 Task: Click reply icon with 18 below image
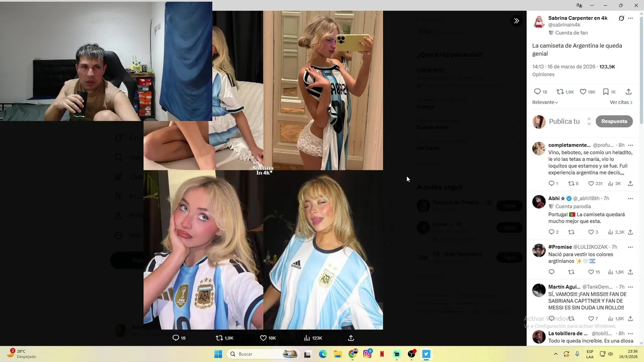click(x=179, y=338)
